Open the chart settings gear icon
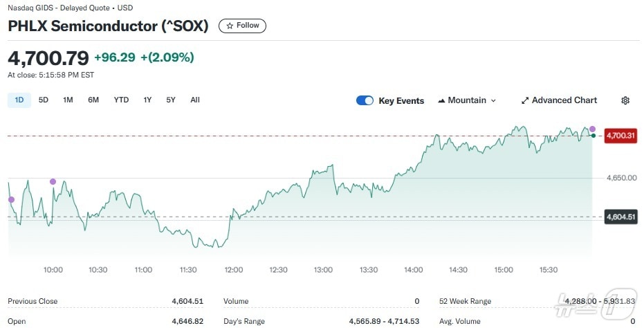The height and width of the screenshot is (328, 644). tap(625, 100)
